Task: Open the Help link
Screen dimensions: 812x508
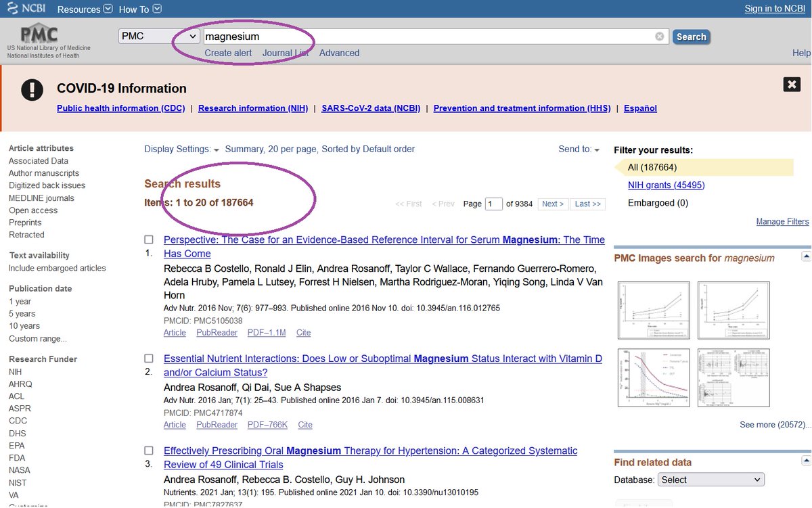Action: (x=801, y=53)
